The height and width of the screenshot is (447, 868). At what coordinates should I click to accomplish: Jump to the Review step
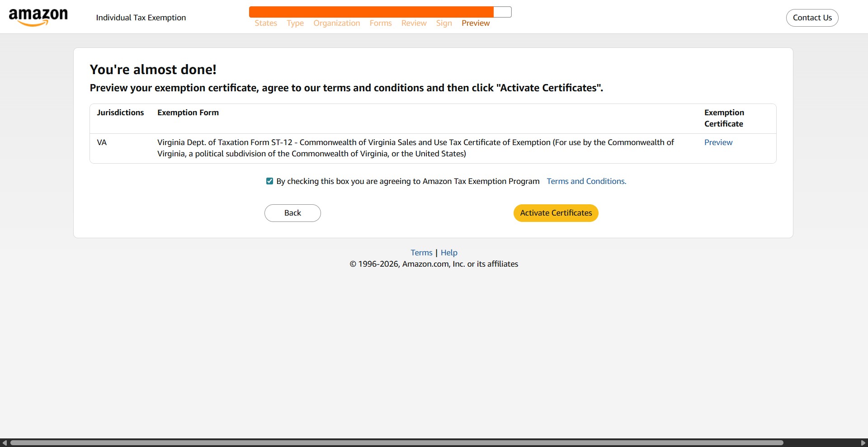(413, 23)
